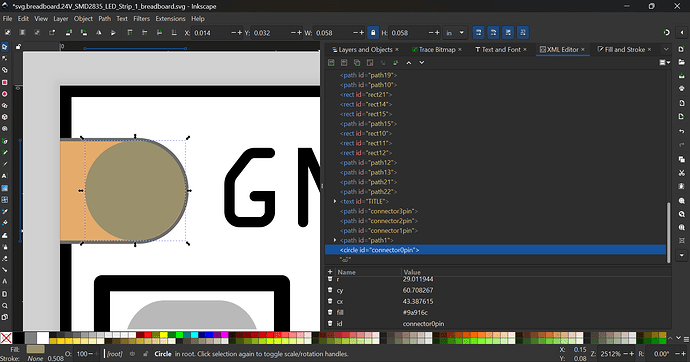
Task: Delete the selected XML node
Action: [x=370, y=62]
